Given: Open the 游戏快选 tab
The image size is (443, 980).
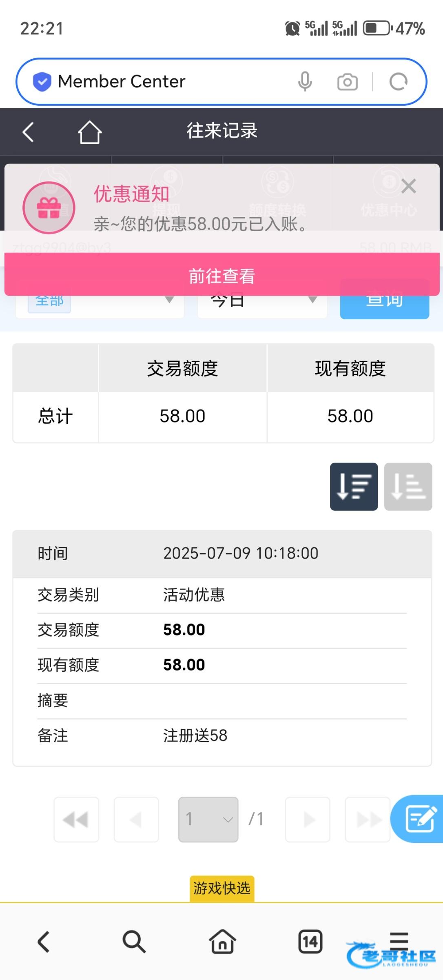Looking at the screenshot, I should point(221,888).
